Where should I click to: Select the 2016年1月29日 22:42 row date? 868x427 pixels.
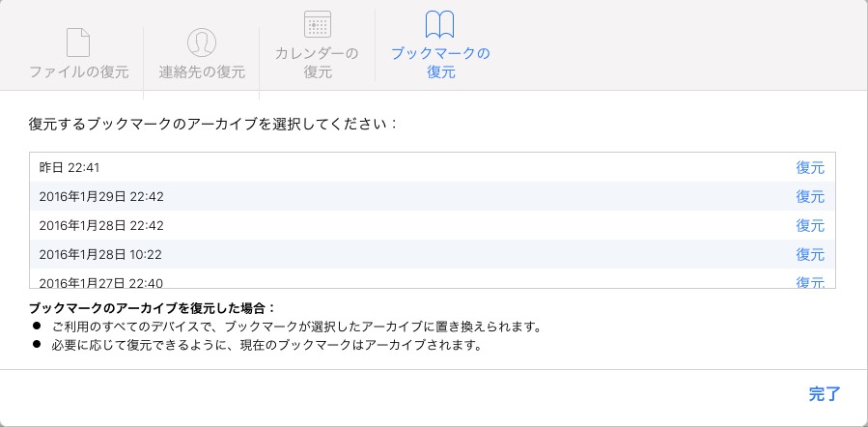pyautogui.click(x=101, y=196)
